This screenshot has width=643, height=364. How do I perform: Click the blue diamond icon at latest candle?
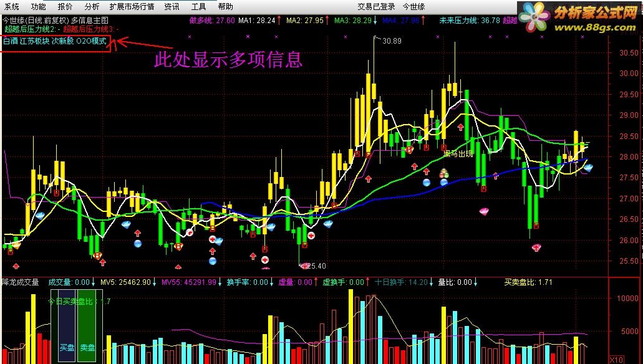pos(588,167)
